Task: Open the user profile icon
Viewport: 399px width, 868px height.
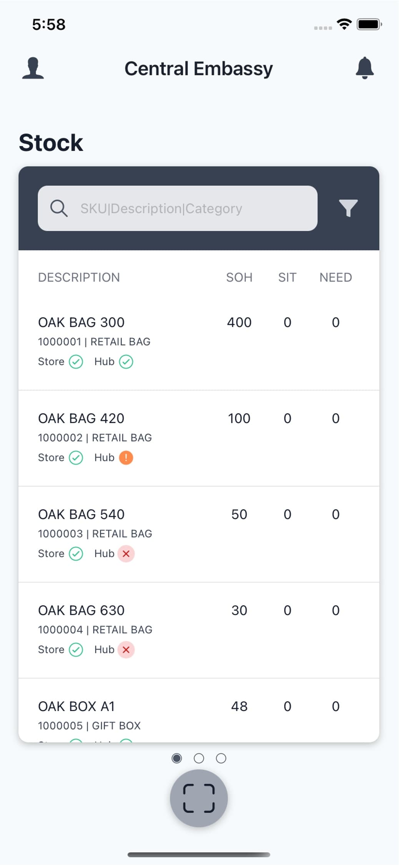Action: pyautogui.click(x=33, y=68)
